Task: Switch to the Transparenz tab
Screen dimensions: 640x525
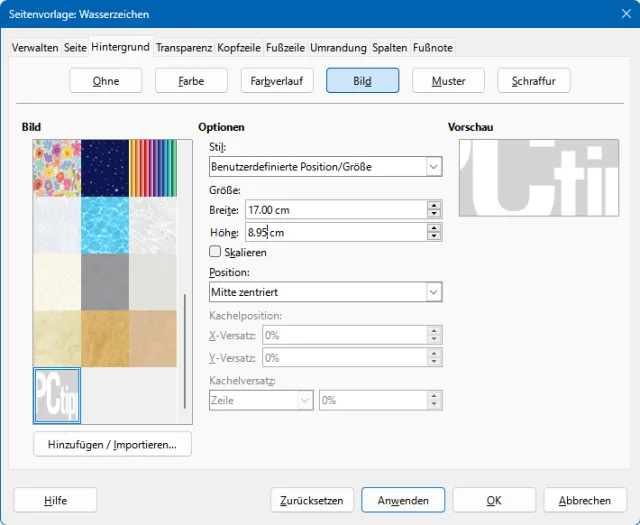Action: coord(183,47)
